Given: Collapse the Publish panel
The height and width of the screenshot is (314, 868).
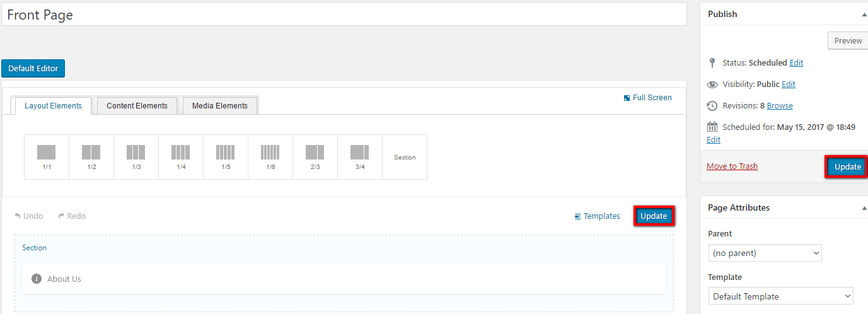Looking at the screenshot, I should pos(864,14).
